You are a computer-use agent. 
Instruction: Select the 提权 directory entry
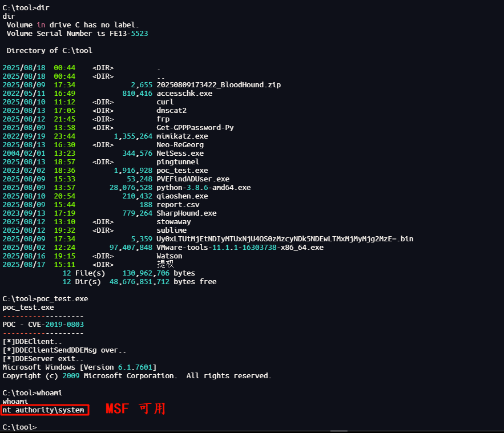click(x=165, y=265)
